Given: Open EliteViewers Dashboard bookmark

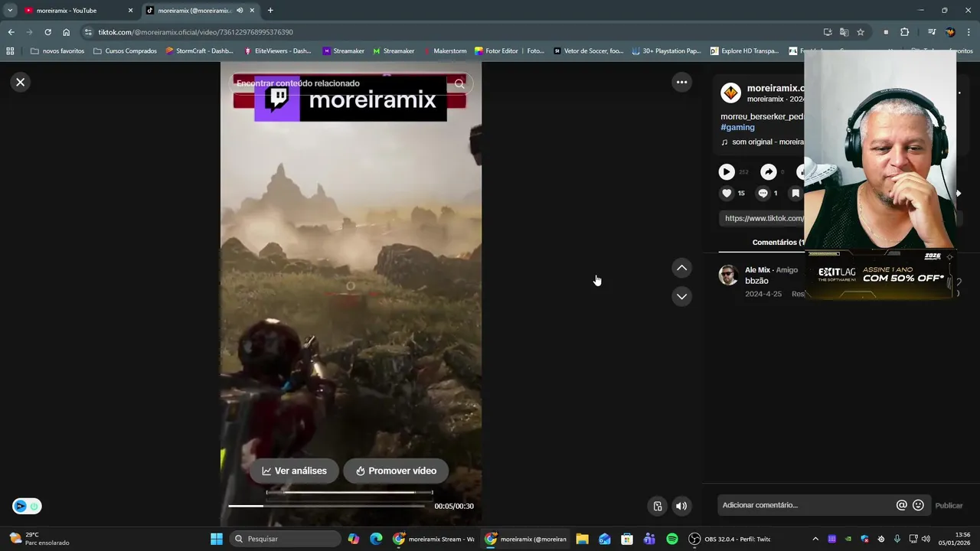Looking at the screenshot, I should [277, 51].
